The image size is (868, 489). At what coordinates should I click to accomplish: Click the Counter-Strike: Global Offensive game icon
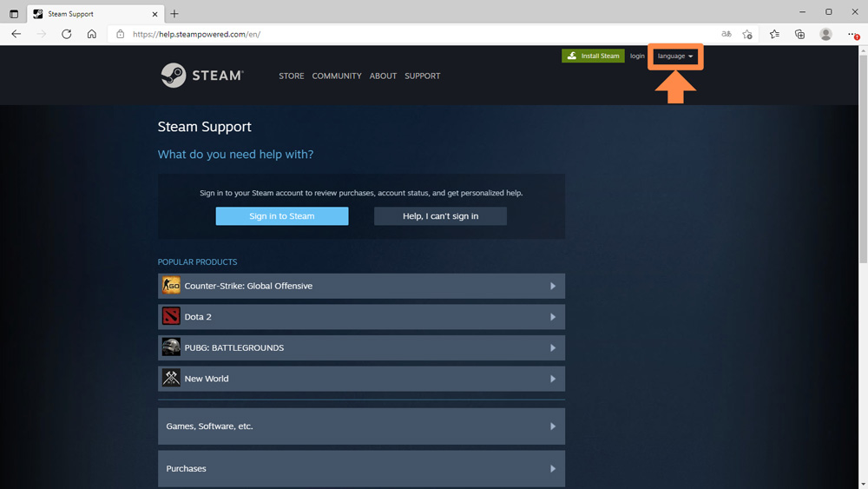click(x=171, y=286)
